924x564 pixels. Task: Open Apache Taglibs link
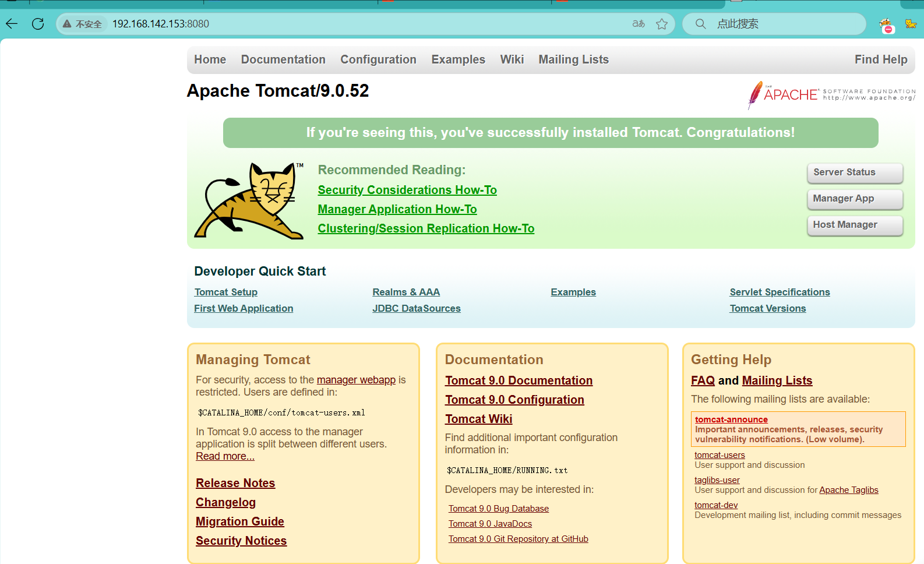pyautogui.click(x=849, y=490)
